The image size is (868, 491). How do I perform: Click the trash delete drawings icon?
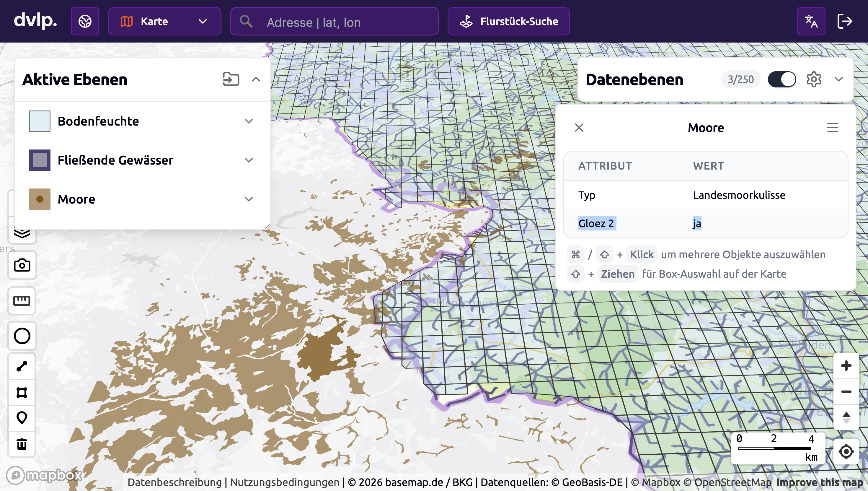pyautogui.click(x=22, y=444)
